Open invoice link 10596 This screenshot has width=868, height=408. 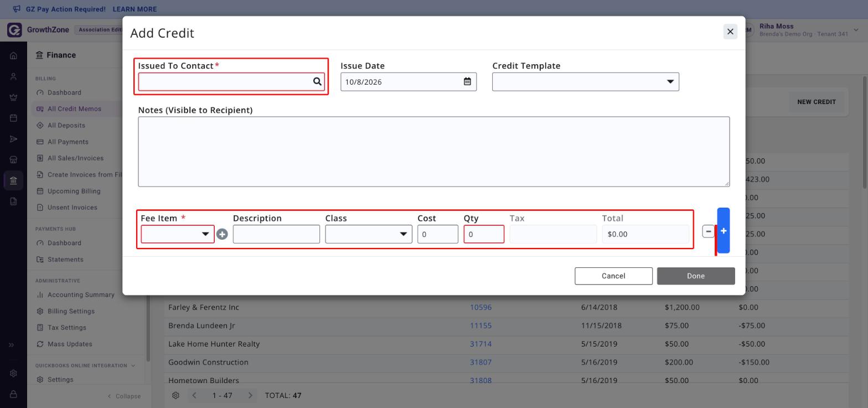pos(480,307)
